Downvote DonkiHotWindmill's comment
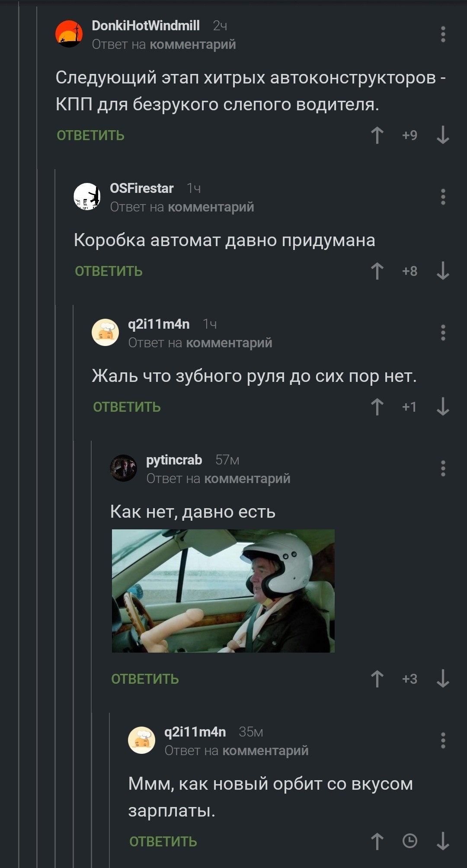The width and height of the screenshot is (467, 868). (443, 135)
